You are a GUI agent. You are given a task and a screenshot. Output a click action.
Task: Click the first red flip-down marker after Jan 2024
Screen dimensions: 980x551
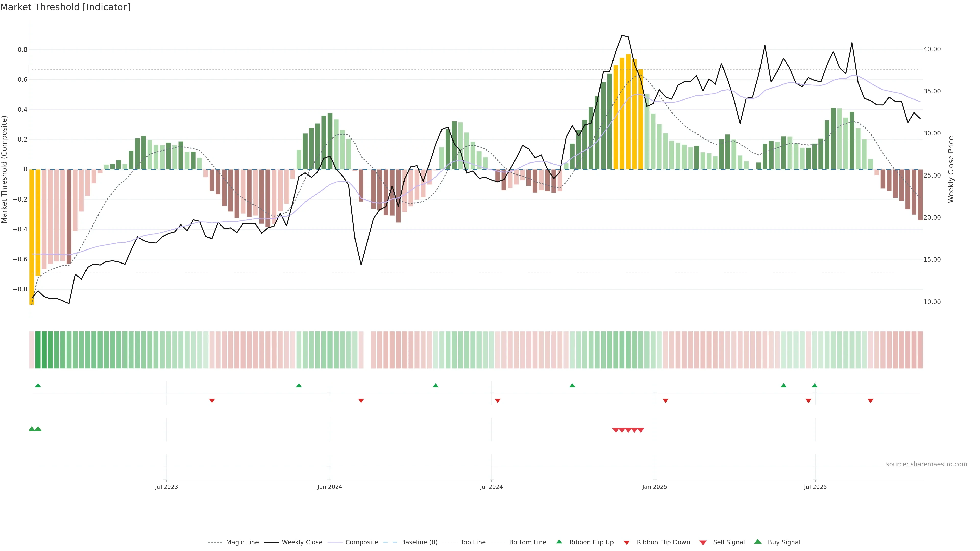tap(361, 400)
